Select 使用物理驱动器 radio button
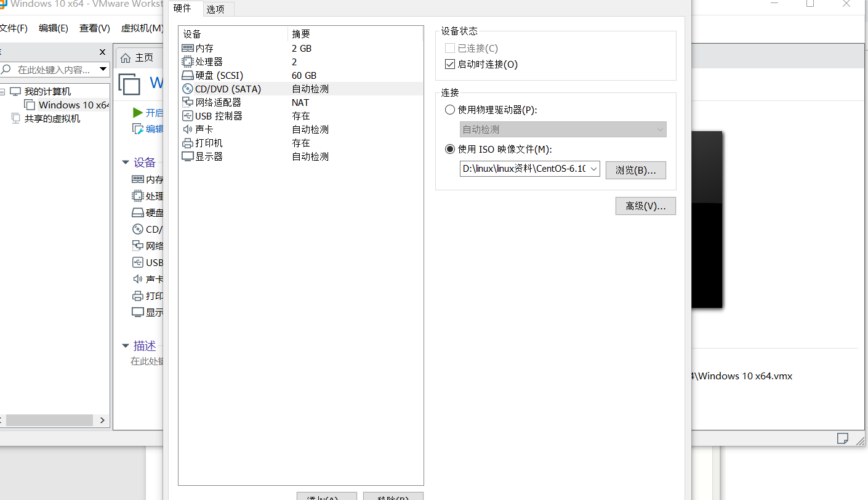Image resolution: width=868 pixels, height=500 pixels. point(450,110)
